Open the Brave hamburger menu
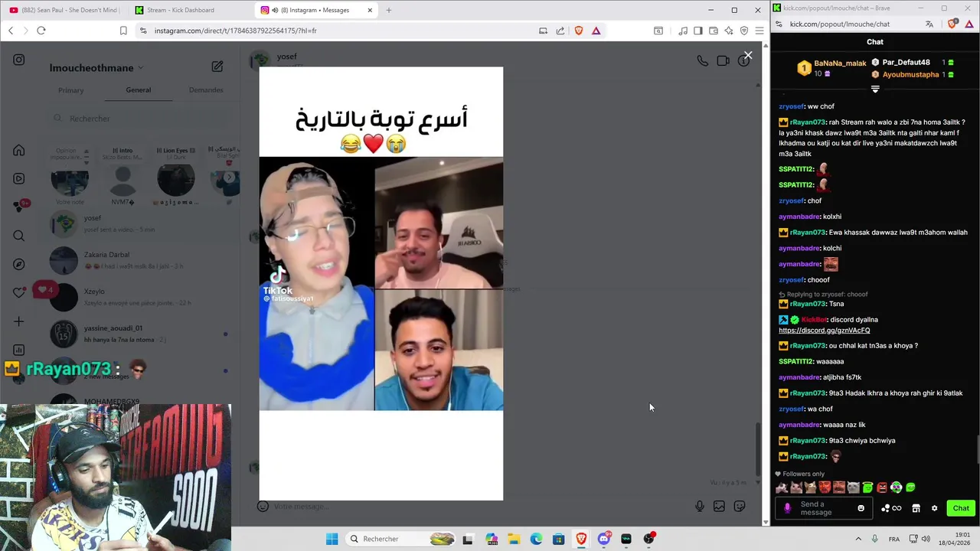This screenshot has height=551, width=980. tap(759, 31)
